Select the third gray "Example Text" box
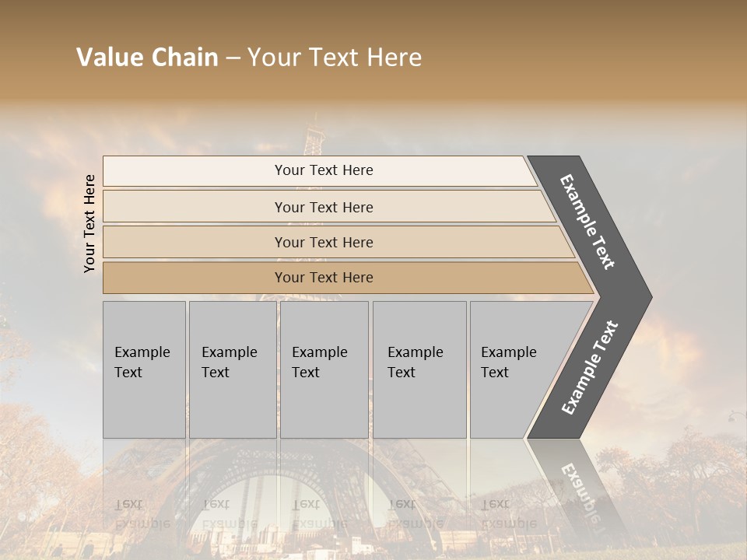This screenshot has width=747, height=560. pos(324,369)
